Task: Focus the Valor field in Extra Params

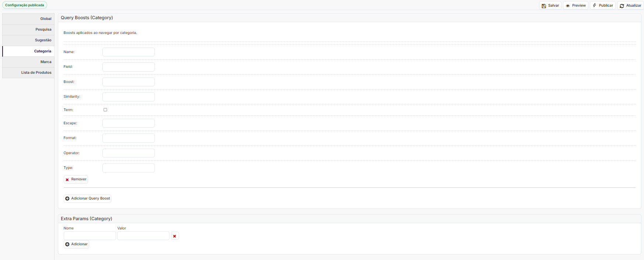Action: 143,236
